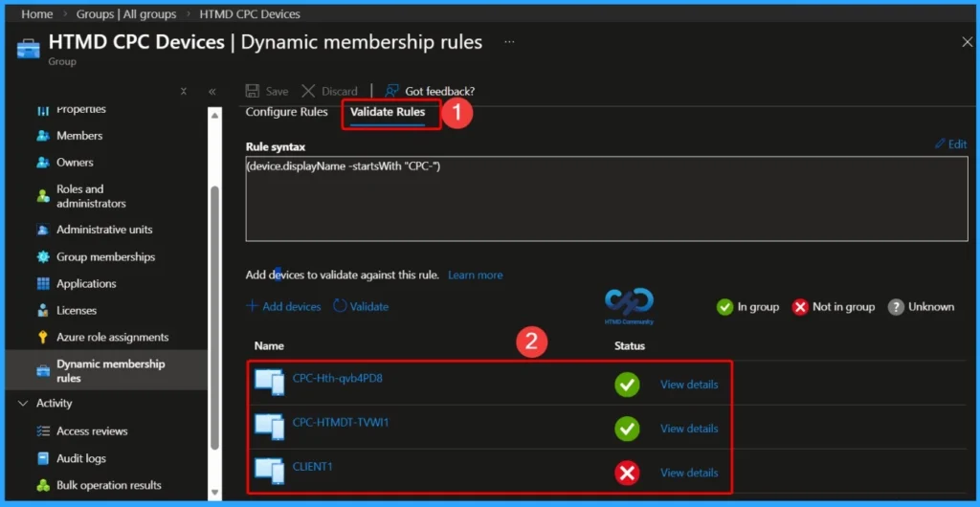
Task: Click the green check status for CPC-Hth-qvb4PD8
Action: point(627,385)
